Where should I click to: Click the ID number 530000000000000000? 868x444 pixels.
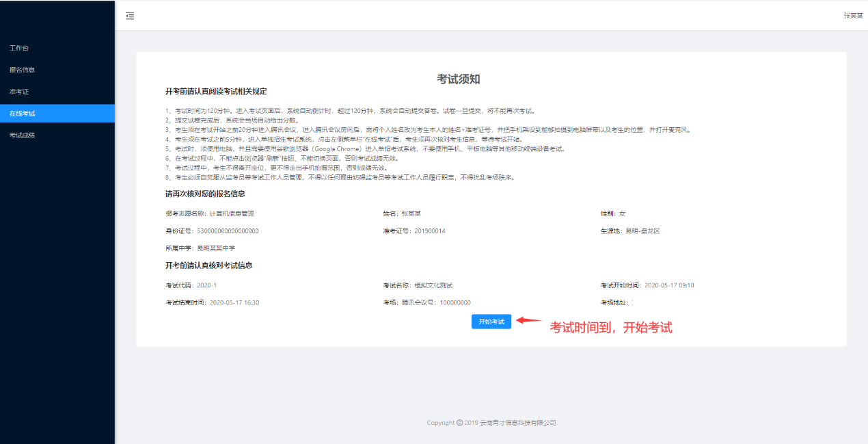click(x=228, y=231)
